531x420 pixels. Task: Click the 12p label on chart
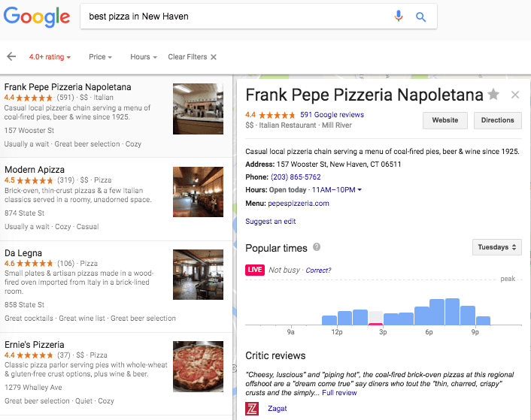[337, 332]
